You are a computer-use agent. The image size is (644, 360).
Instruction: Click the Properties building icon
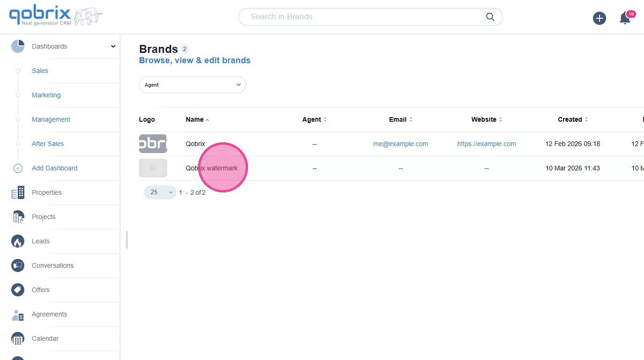tap(18, 192)
